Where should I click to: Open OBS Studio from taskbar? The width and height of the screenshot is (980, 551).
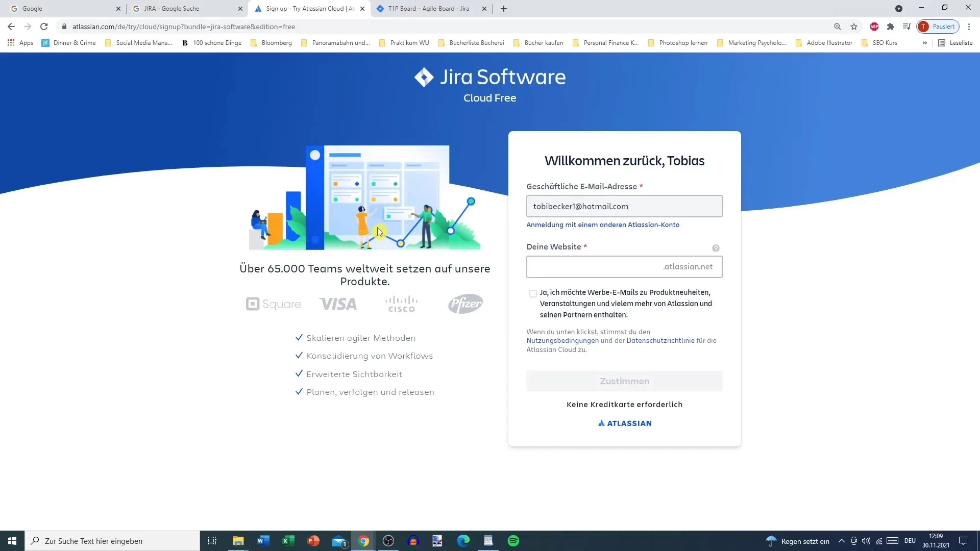pyautogui.click(x=388, y=541)
